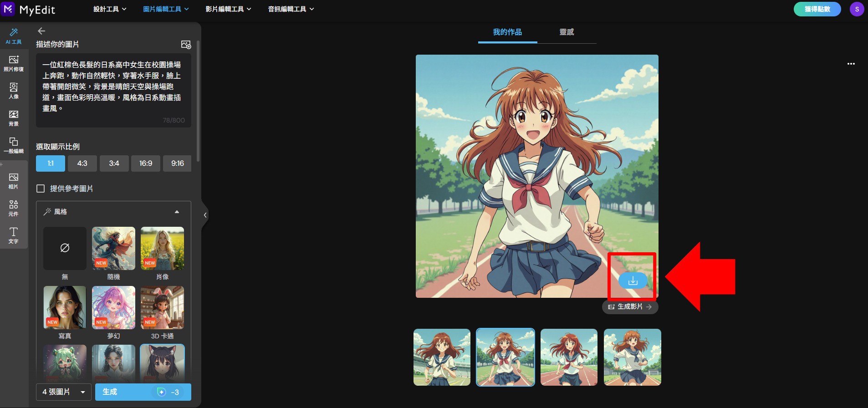Select the green-haired character style thumbnail
The width and height of the screenshot is (868, 408).
(65, 363)
